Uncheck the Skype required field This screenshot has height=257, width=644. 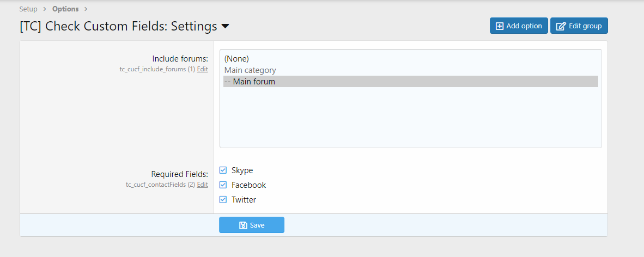(x=223, y=170)
